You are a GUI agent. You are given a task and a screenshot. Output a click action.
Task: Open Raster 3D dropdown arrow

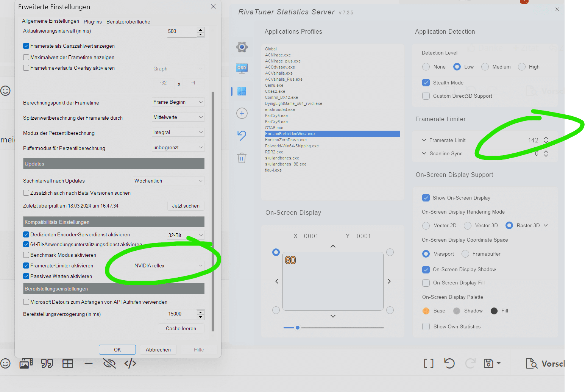[546, 225]
